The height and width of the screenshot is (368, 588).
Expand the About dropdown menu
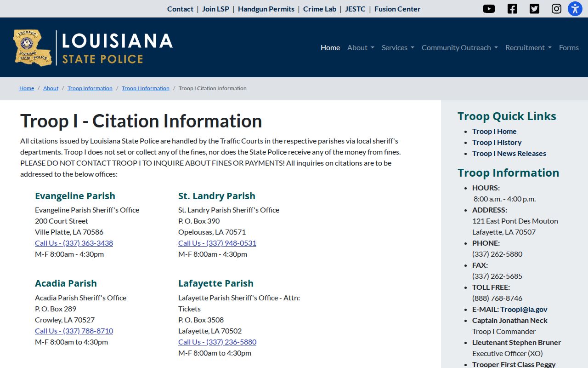point(361,47)
